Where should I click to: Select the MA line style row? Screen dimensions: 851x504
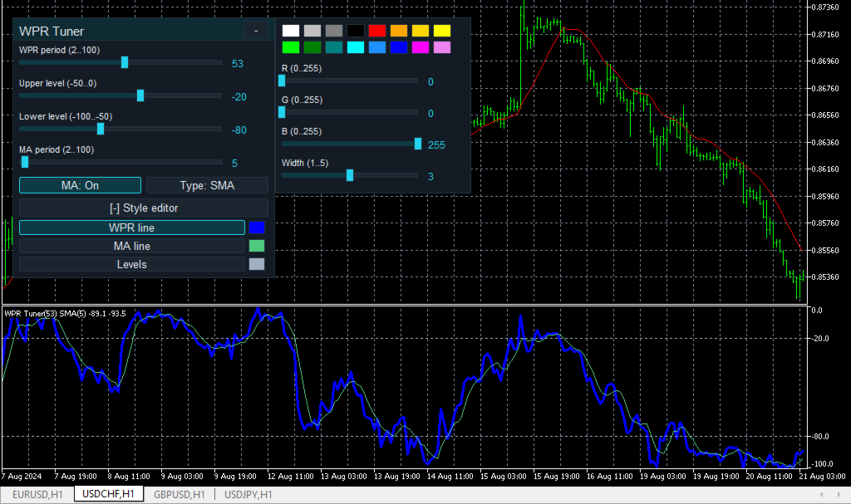[132, 246]
